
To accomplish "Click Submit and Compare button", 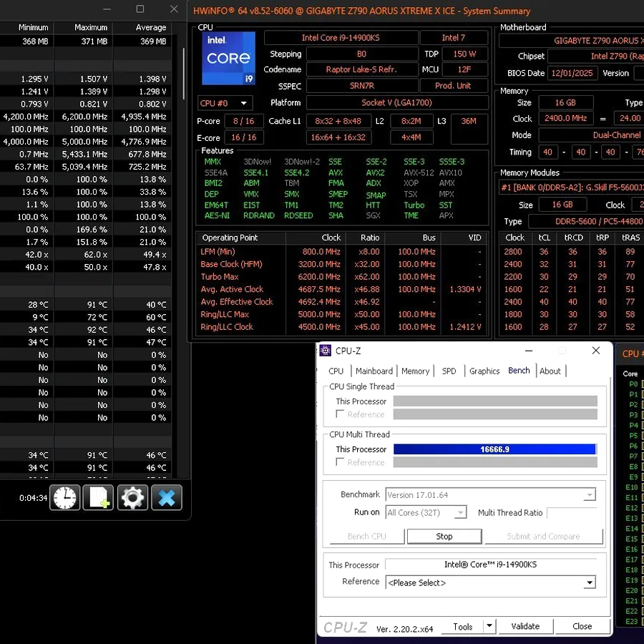I will point(543,536).
